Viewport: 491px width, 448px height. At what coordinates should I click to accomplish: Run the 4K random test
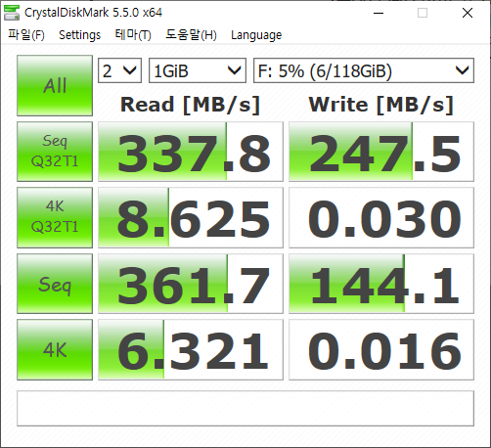click(55, 349)
